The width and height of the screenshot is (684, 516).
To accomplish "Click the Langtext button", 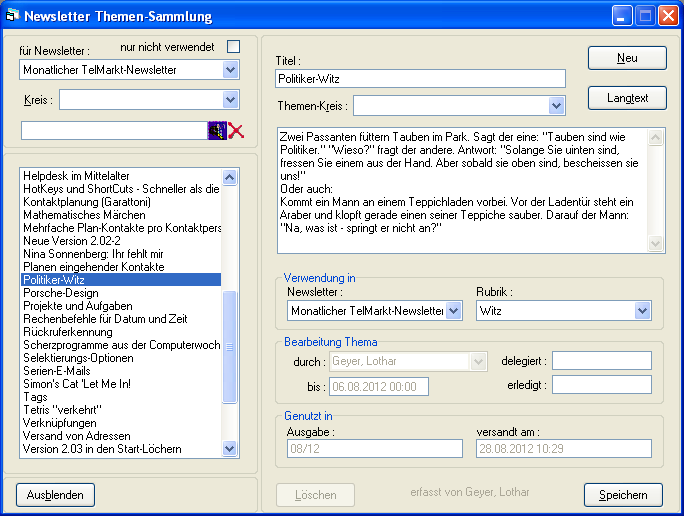I will 627,98.
